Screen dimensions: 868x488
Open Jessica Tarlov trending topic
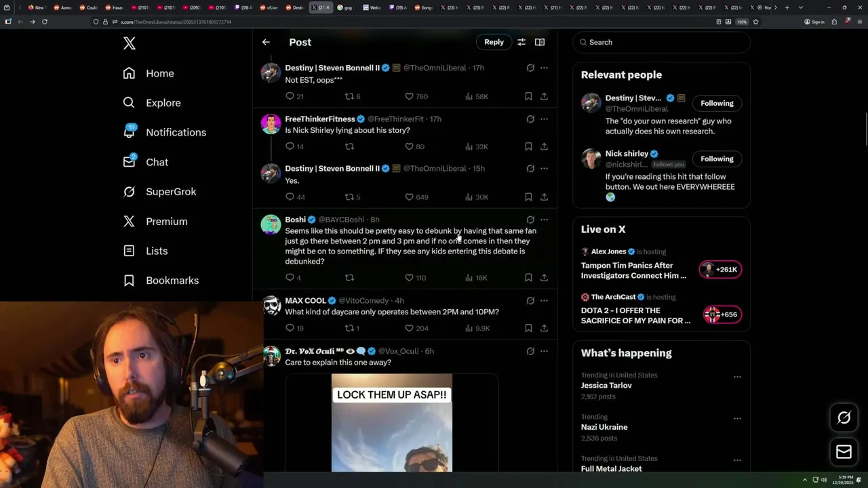coord(606,385)
